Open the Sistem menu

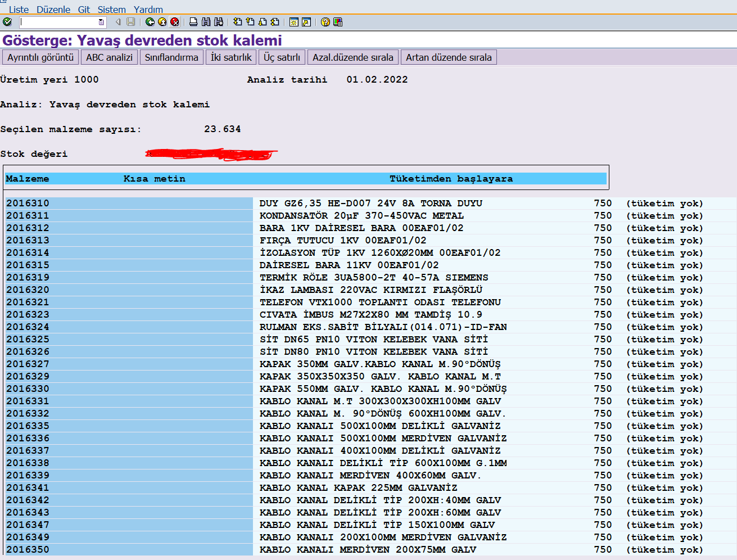click(111, 10)
